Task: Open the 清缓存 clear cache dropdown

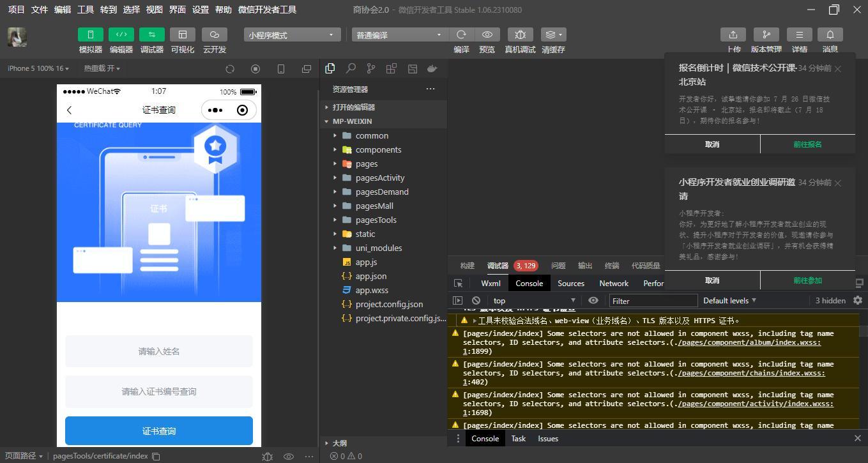Action: pyautogui.click(x=553, y=34)
